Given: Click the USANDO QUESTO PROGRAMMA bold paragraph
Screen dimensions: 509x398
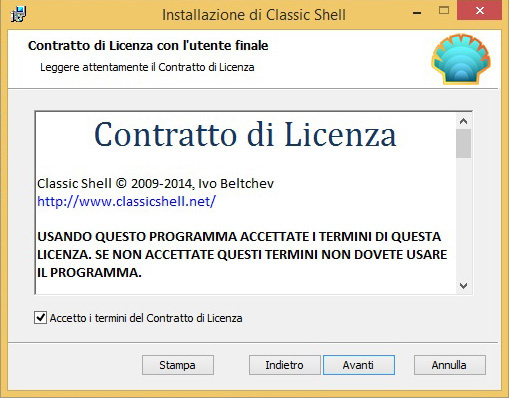Looking at the screenshot, I should [x=242, y=255].
